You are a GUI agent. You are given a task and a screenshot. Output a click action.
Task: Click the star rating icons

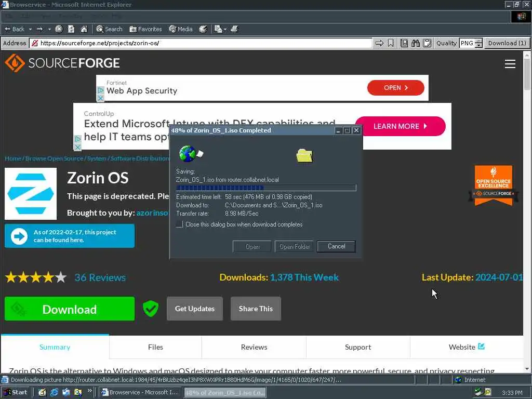pyautogui.click(x=36, y=277)
